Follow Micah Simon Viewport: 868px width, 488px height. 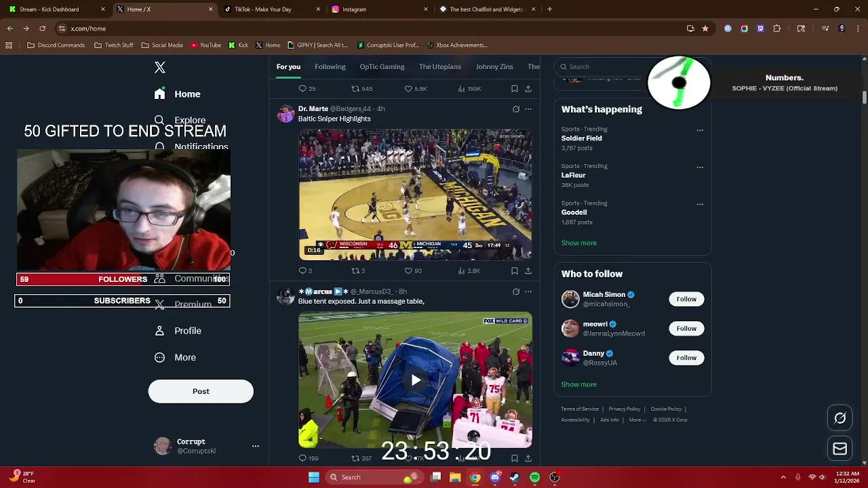click(686, 299)
